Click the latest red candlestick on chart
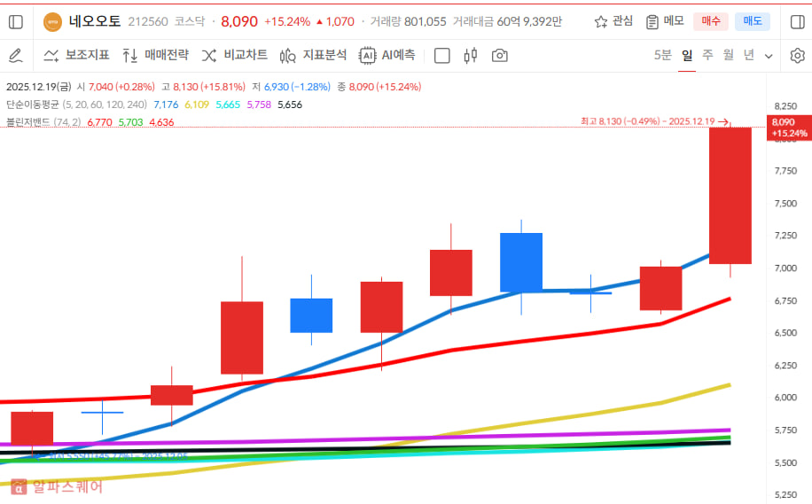This screenshot has height=504, width=812. (730, 195)
